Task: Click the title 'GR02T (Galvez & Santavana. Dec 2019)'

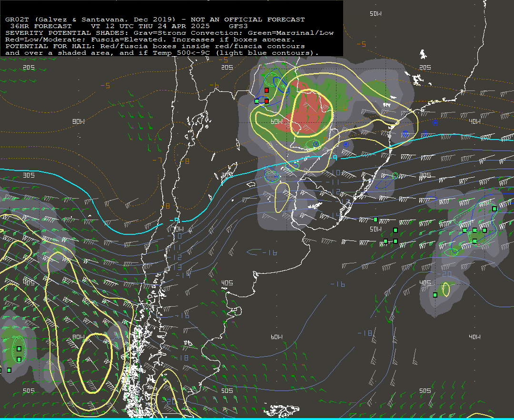Action: (90, 20)
